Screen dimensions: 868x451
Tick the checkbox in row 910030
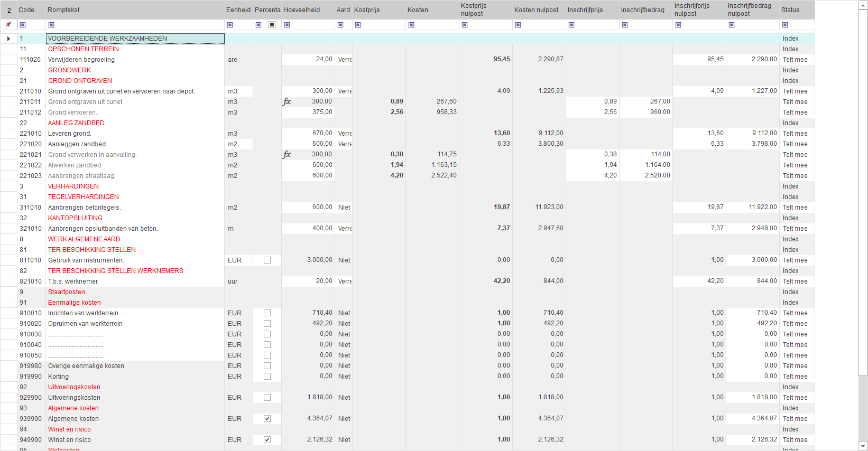coord(267,334)
